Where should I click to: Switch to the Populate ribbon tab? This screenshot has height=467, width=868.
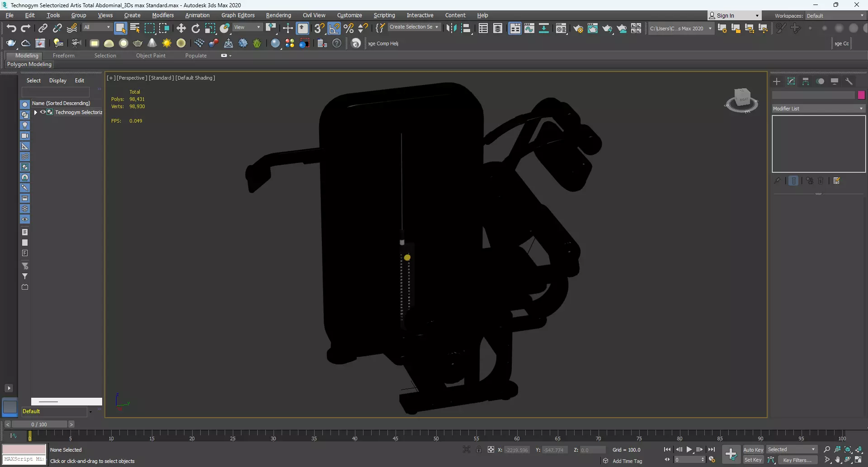tap(196, 56)
